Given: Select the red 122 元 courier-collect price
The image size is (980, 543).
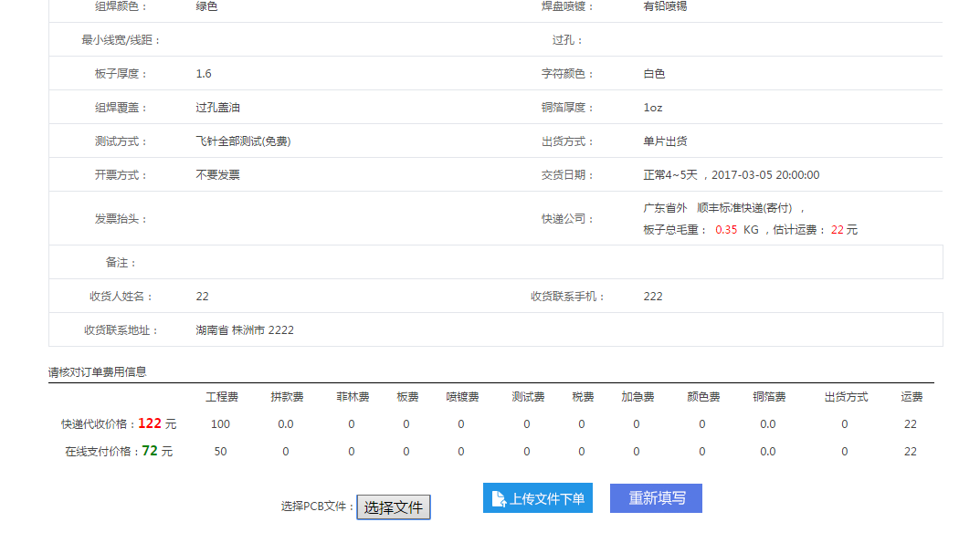Looking at the screenshot, I should coord(156,423).
